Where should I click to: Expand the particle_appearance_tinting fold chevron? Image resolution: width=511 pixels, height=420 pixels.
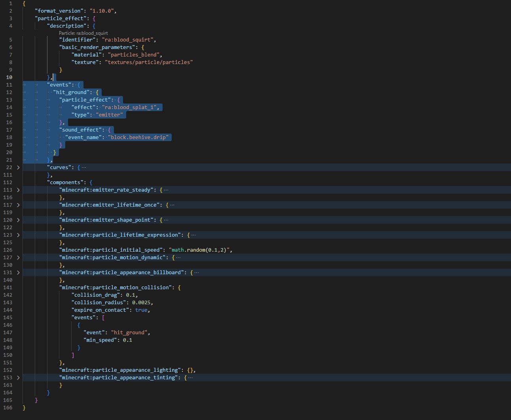18,378
